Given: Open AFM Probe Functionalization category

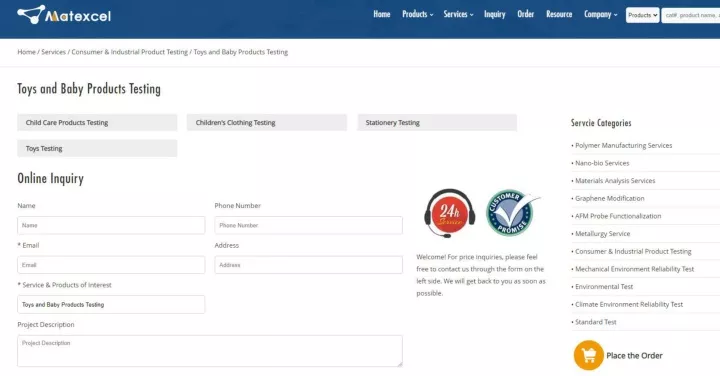Looking at the screenshot, I should (618, 216).
